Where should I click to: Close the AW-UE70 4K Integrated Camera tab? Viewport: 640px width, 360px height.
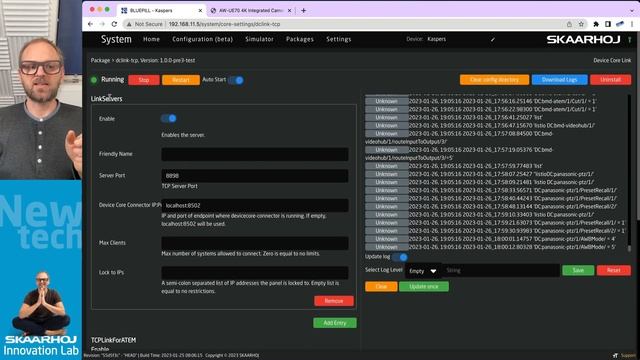coord(289,10)
